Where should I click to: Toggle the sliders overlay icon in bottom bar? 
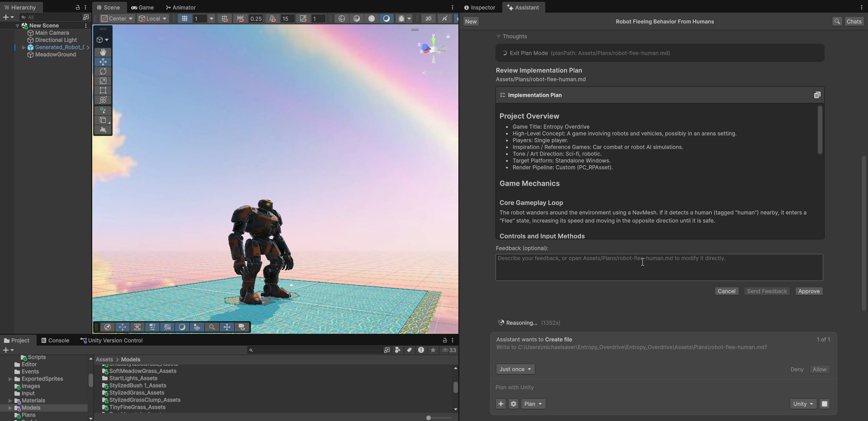[152, 327]
